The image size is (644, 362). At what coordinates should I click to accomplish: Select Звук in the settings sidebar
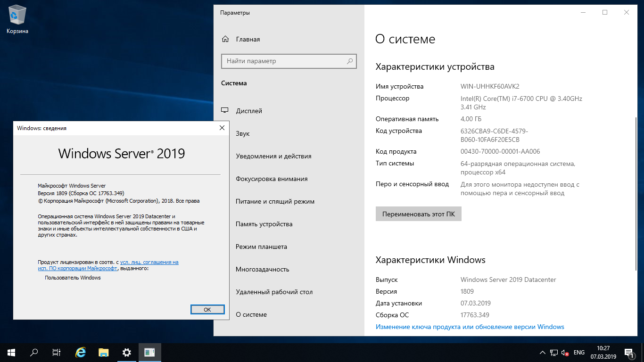pos(289,133)
